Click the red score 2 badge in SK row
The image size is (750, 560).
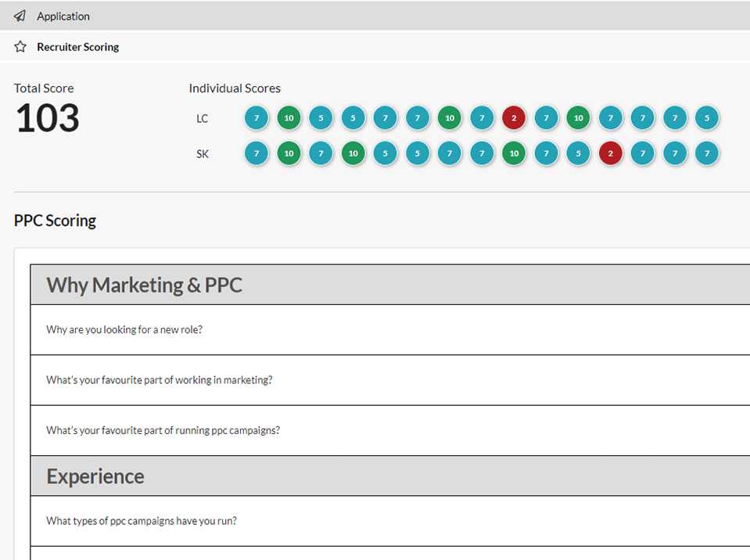[x=611, y=153]
